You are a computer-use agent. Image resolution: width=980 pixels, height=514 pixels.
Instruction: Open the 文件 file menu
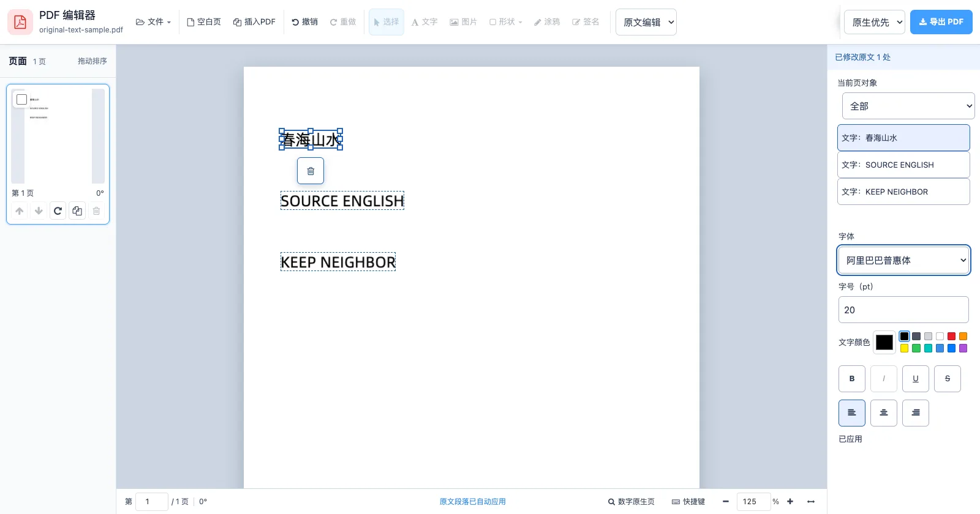pyautogui.click(x=153, y=22)
